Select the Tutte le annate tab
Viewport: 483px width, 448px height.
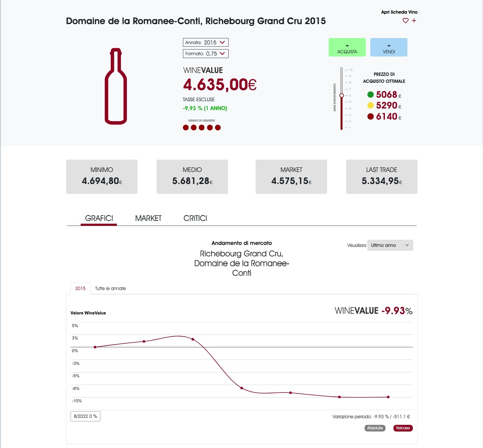point(111,288)
